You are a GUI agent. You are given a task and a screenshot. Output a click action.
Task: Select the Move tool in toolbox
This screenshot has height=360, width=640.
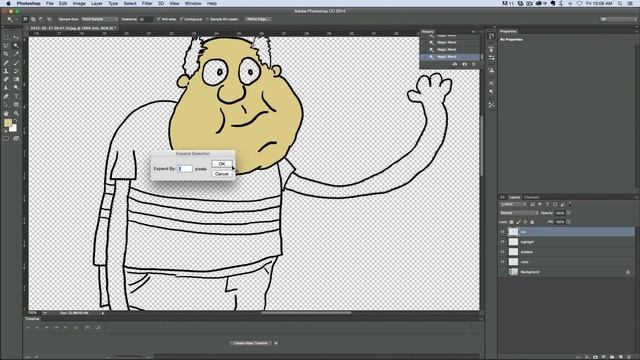tap(16, 37)
